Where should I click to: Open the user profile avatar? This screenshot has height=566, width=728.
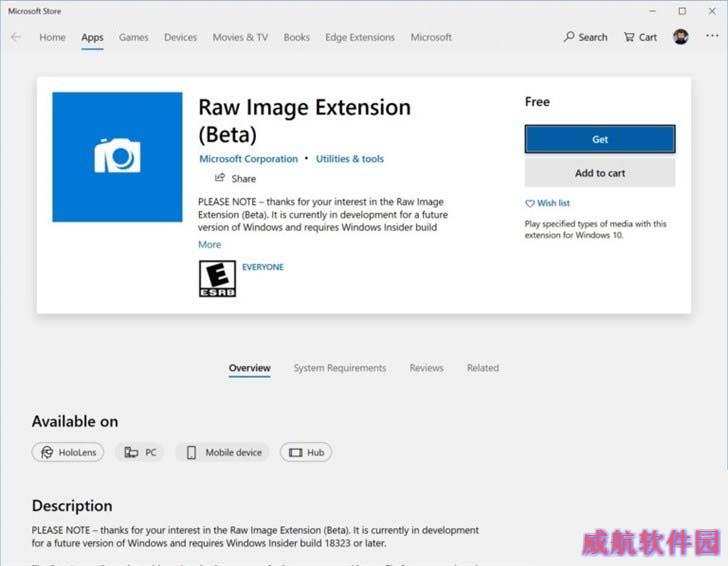click(681, 37)
